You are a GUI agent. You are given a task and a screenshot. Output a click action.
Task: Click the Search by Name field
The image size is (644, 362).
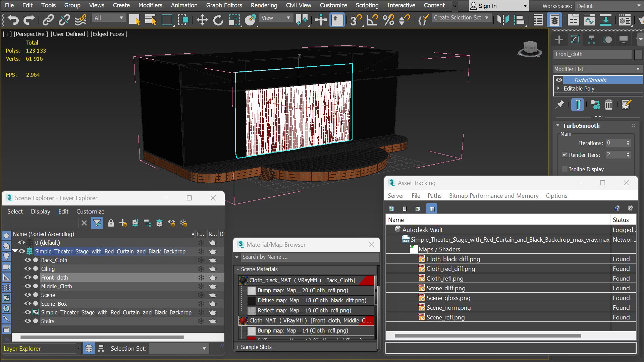click(309, 257)
